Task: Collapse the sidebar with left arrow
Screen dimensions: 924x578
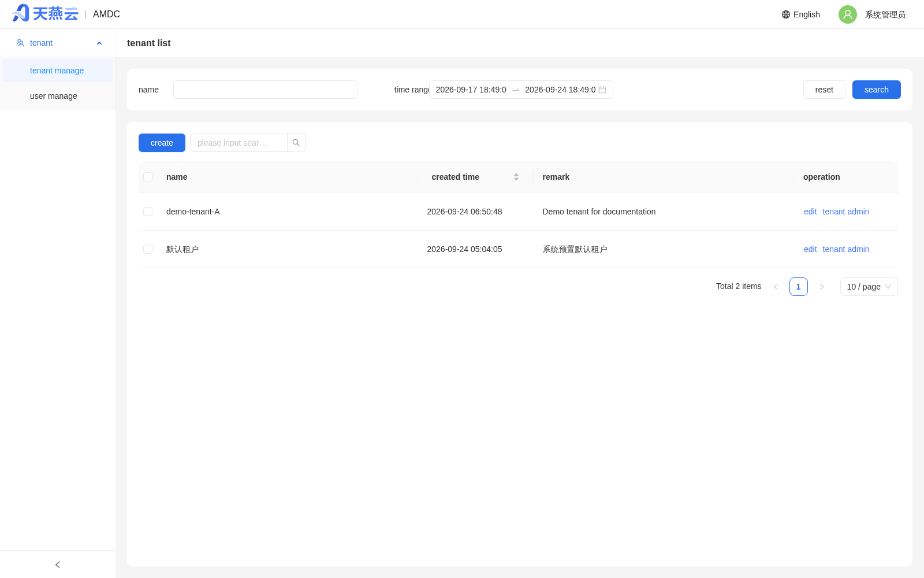Action: coord(58,565)
